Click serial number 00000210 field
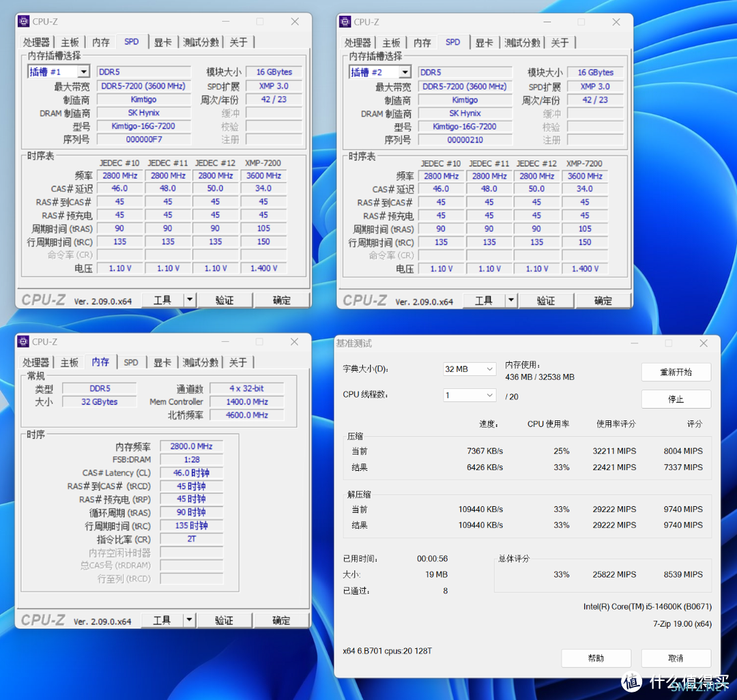The height and width of the screenshot is (700, 737). [x=465, y=140]
